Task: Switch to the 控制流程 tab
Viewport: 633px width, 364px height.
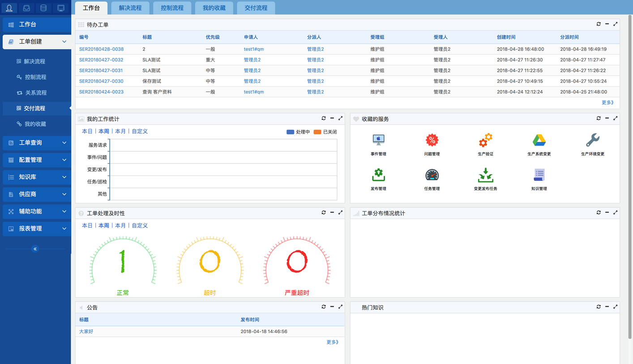Action: 172,8
